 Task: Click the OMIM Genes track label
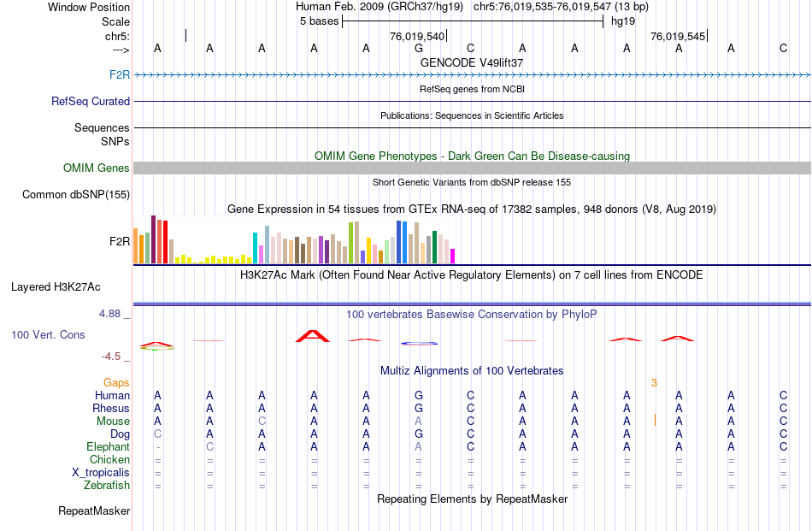tap(97, 168)
